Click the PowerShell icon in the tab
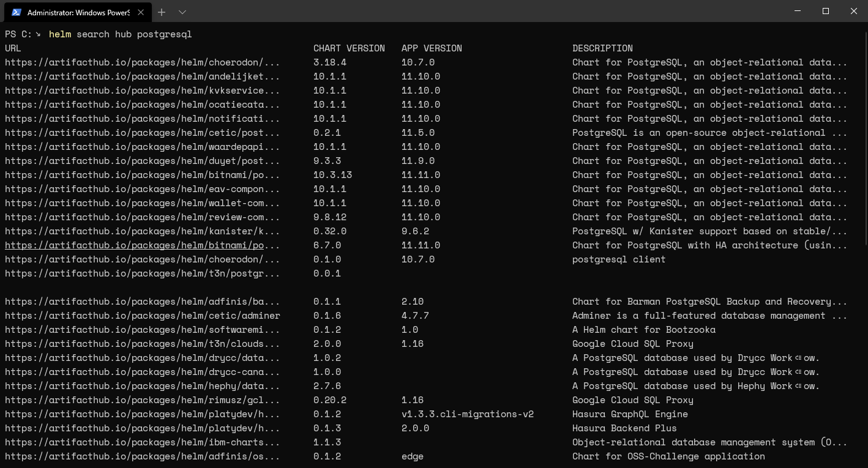Screen dimensions: 868x468 click(x=17, y=12)
